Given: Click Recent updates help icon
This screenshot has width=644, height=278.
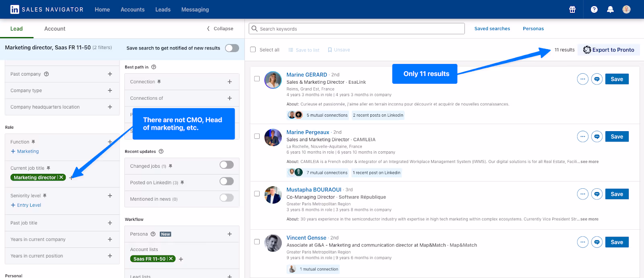Looking at the screenshot, I should tap(161, 152).
